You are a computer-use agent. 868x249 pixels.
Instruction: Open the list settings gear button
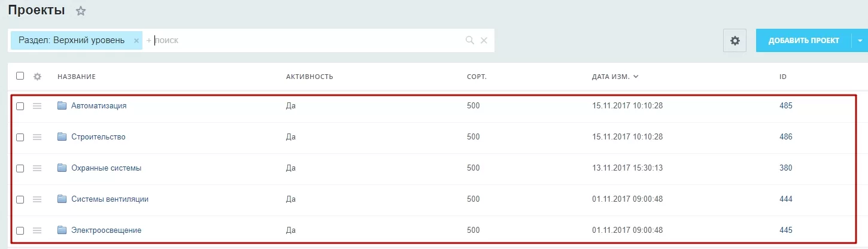[x=735, y=41]
